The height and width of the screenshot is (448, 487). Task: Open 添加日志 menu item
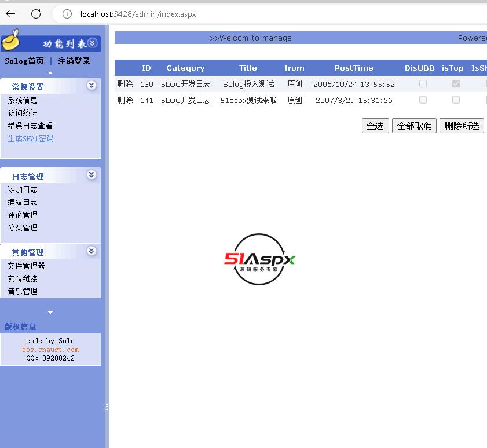(23, 189)
